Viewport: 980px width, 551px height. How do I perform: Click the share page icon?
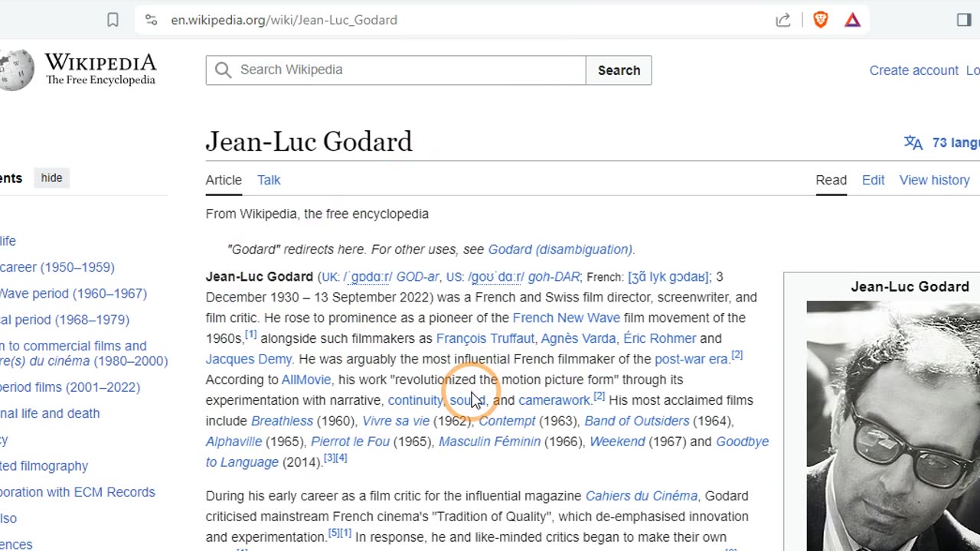pyautogui.click(x=782, y=20)
